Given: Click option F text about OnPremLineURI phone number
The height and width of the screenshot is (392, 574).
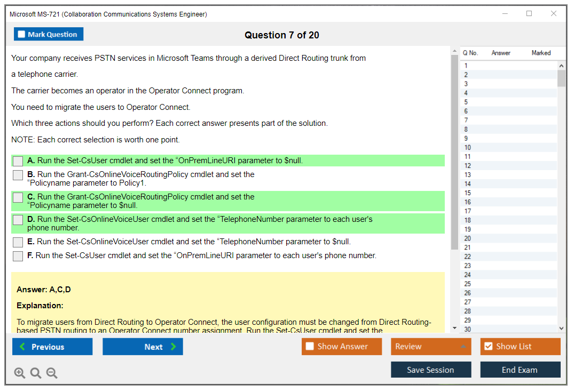Looking at the screenshot, I should [202, 255].
